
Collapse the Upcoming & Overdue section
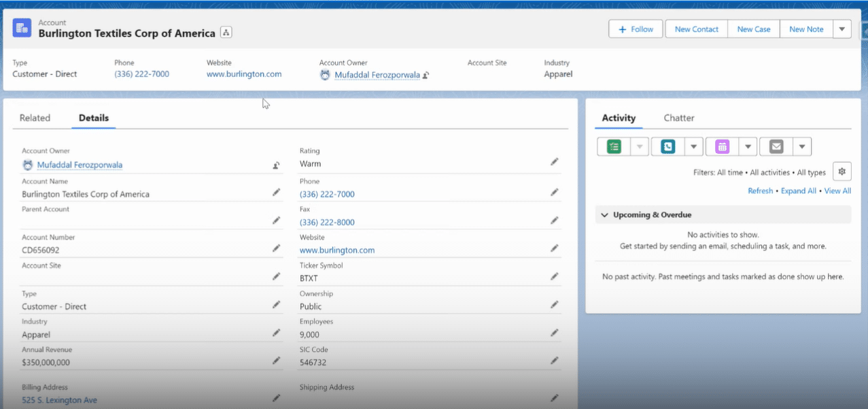pos(605,215)
